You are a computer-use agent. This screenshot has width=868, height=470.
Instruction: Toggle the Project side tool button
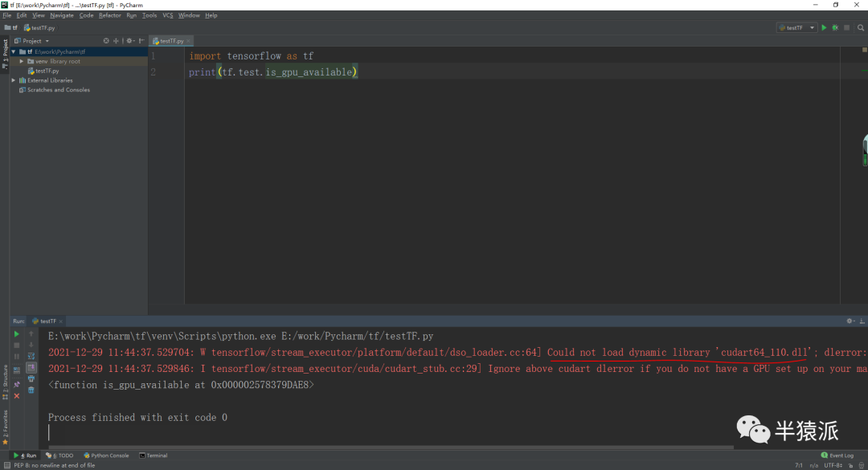(x=5, y=54)
